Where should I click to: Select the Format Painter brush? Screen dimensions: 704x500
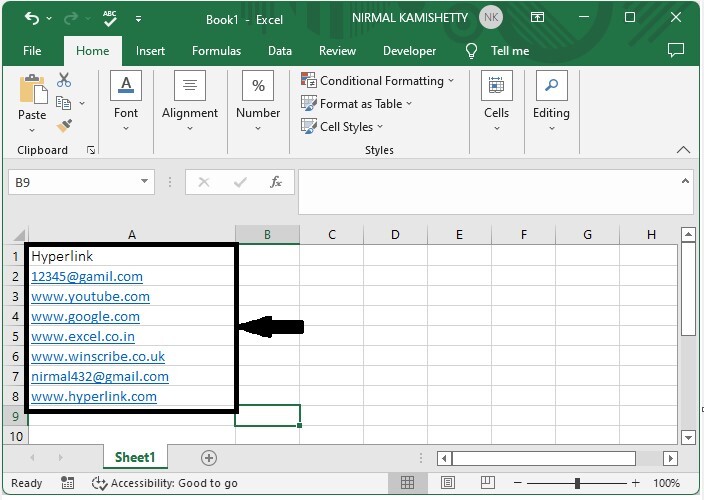64,126
